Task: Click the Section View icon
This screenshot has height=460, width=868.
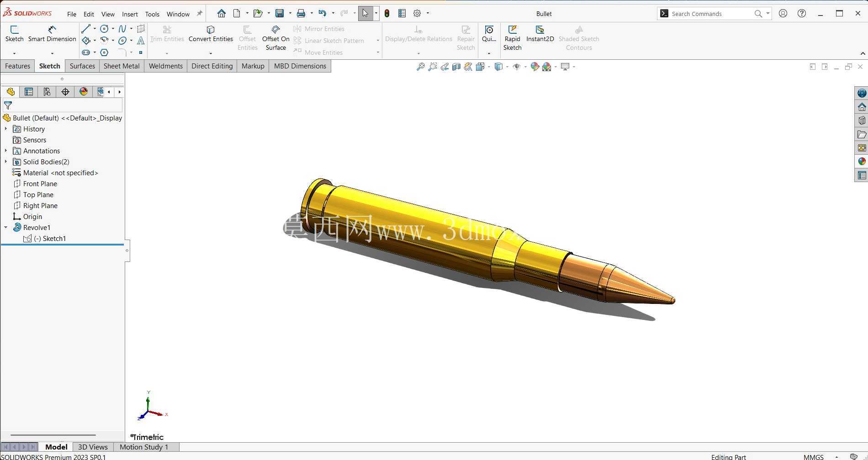Action: [456, 67]
